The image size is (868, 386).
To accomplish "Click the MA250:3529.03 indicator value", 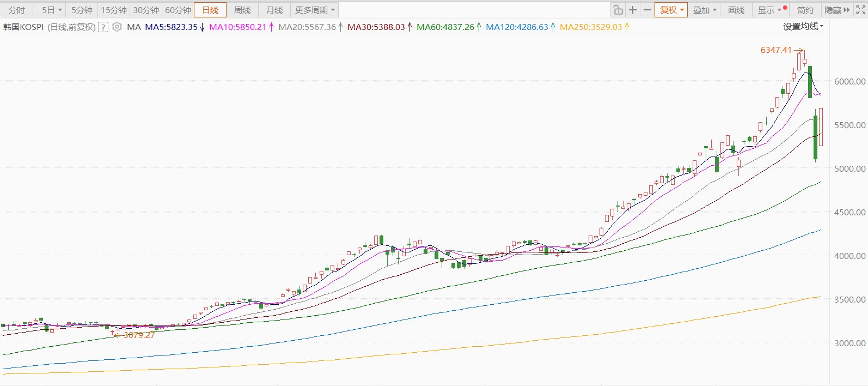I will point(591,27).
